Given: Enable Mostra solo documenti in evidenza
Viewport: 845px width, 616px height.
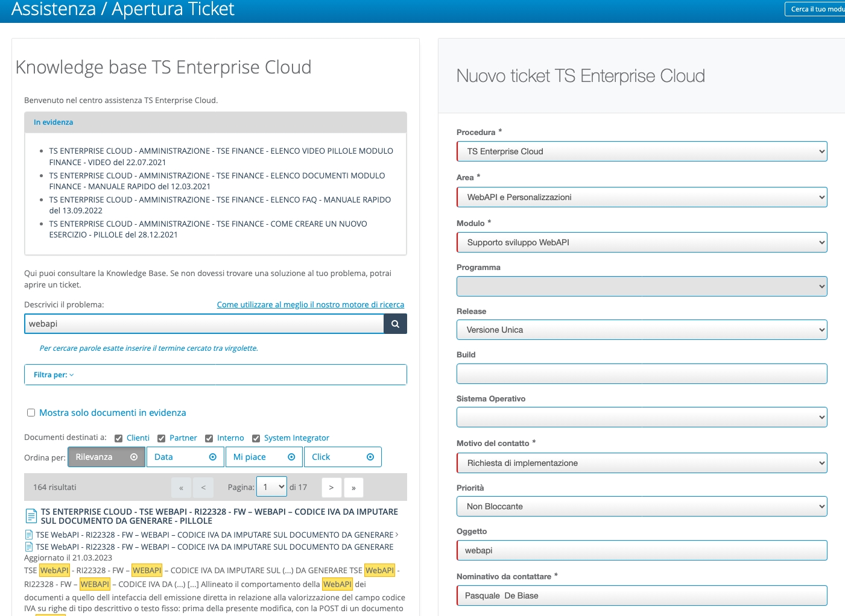Looking at the screenshot, I should coord(31,413).
